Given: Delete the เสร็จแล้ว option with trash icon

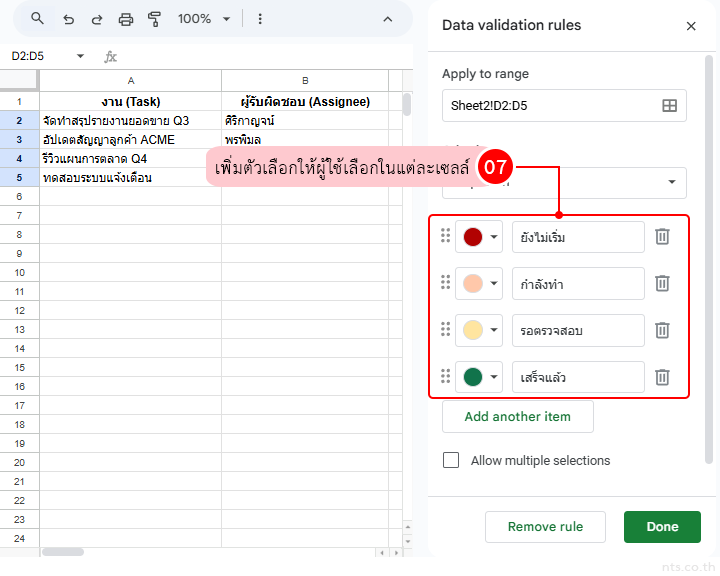Looking at the screenshot, I should click(662, 377).
